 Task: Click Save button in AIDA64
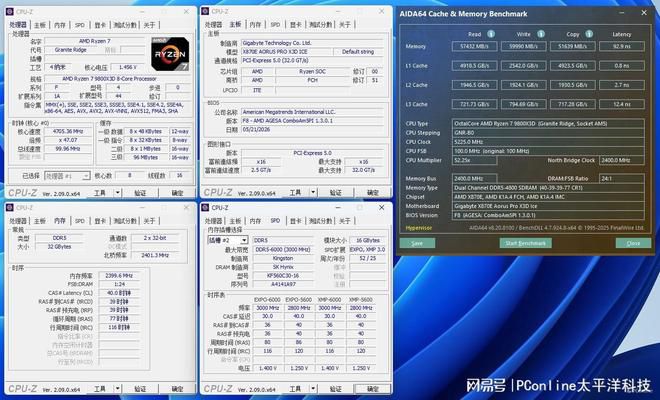pyautogui.click(x=417, y=243)
